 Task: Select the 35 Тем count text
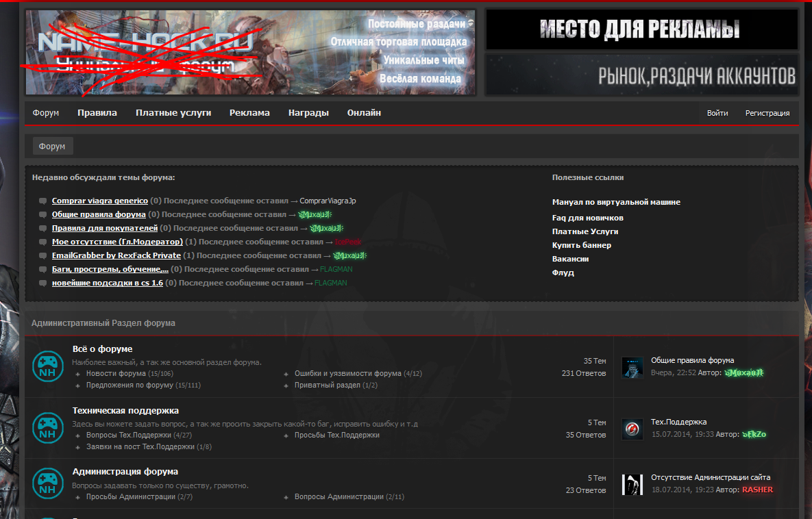click(x=595, y=362)
